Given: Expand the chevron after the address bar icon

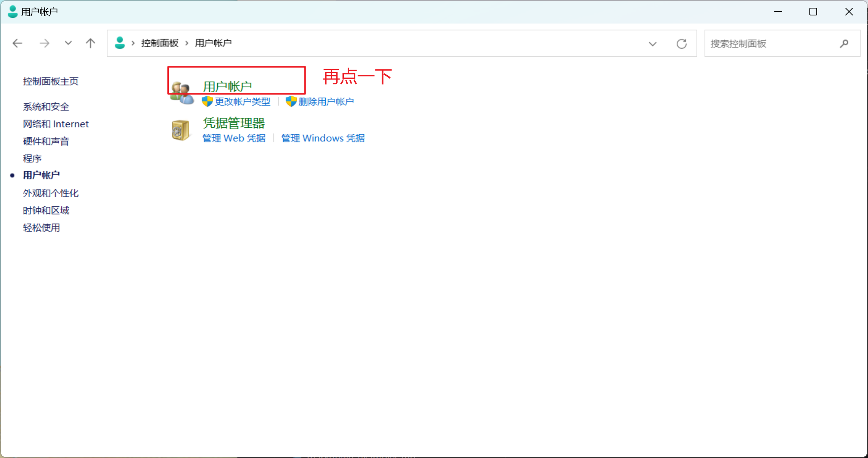Looking at the screenshot, I should click(133, 43).
